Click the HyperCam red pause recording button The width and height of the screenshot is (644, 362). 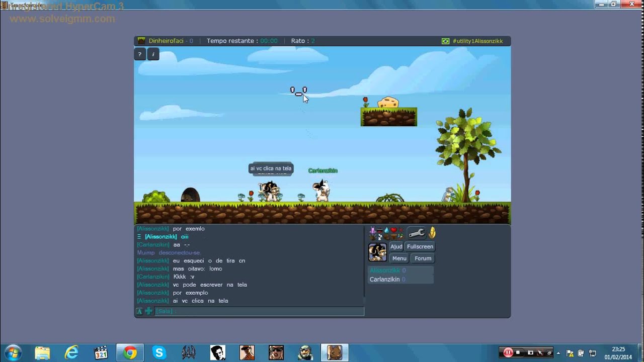[508, 352]
